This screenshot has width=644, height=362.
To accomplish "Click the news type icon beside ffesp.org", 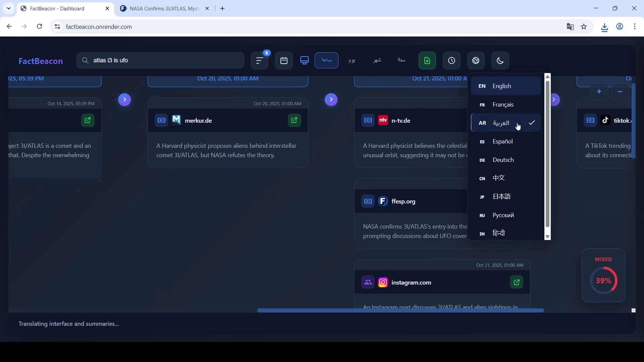I will pyautogui.click(x=368, y=201).
